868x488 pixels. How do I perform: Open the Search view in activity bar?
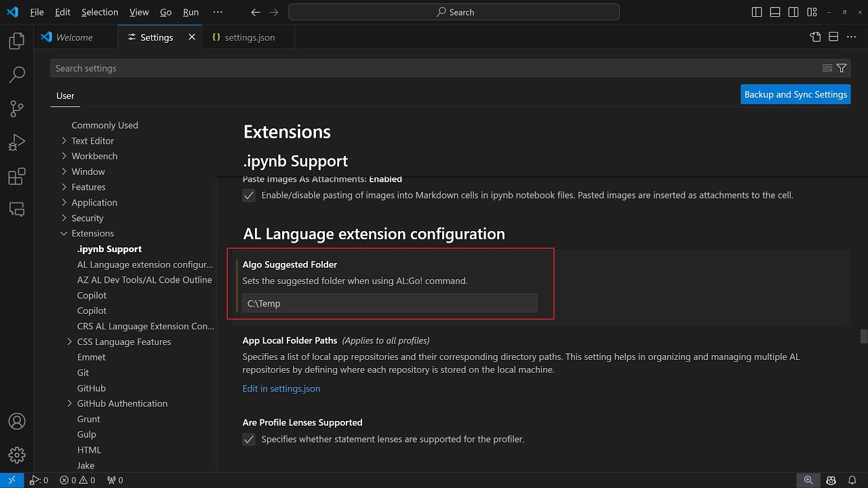point(17,75)
